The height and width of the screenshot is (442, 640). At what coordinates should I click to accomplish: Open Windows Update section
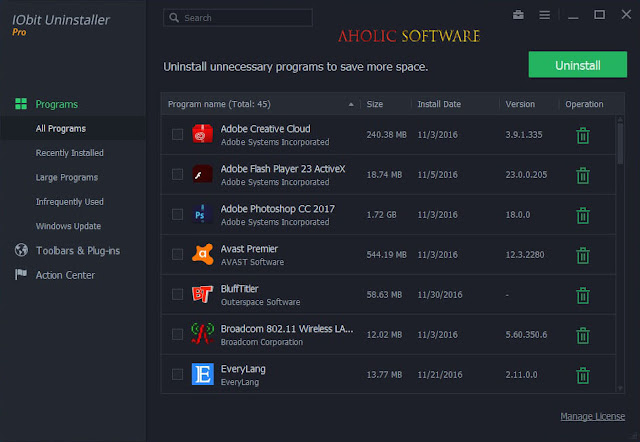(x=68, y=226)
